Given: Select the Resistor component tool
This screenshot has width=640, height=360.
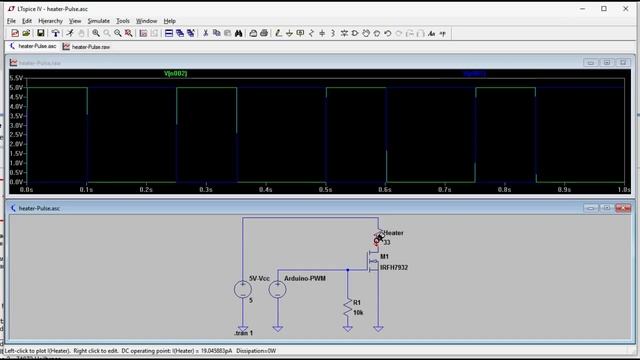Looking at the screenshot, I should pyautogui.click(x=311, y=33).
